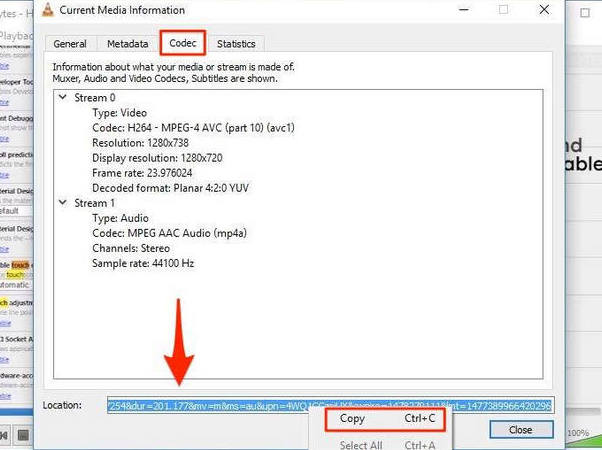The image size is (602, 450).
Task: Click previous track button in VLC player behind
Action: pos(4,435)
